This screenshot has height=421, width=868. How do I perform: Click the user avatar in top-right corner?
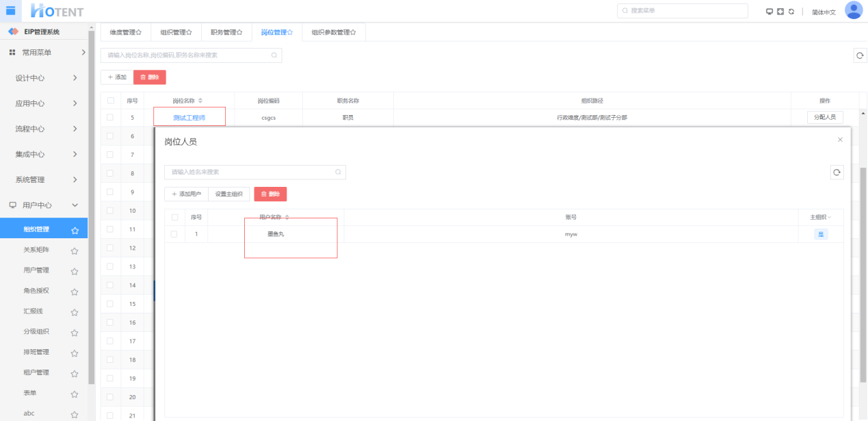(853, 10)
